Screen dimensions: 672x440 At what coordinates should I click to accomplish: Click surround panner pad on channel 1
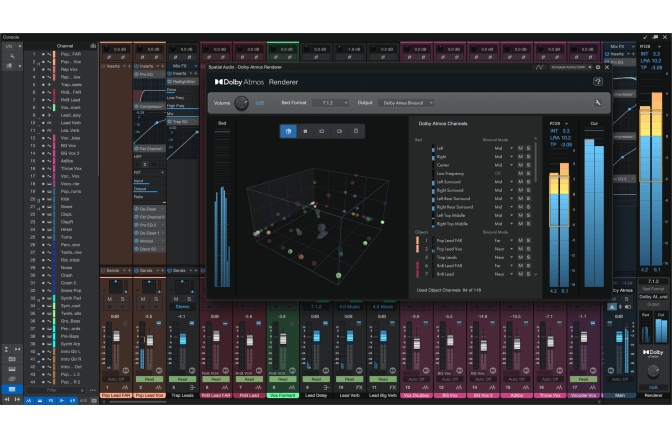pyautogui.click(x=116, y=286)
